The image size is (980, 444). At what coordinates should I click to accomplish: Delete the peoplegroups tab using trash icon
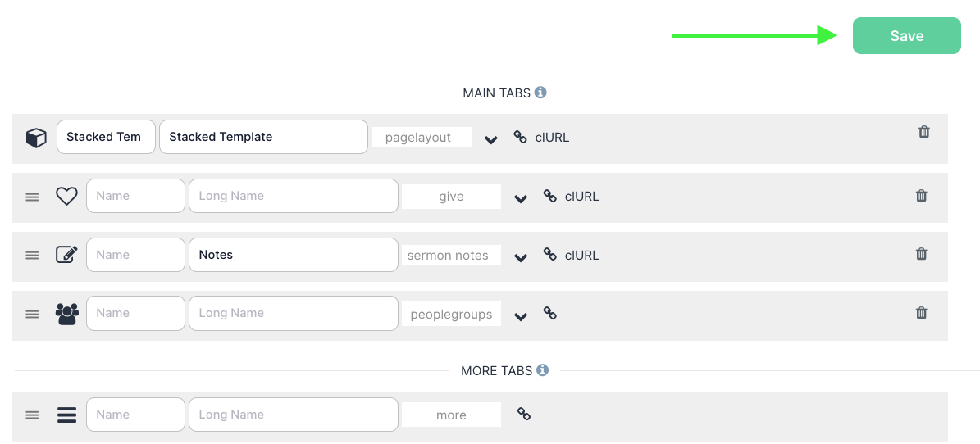(921, 313)
